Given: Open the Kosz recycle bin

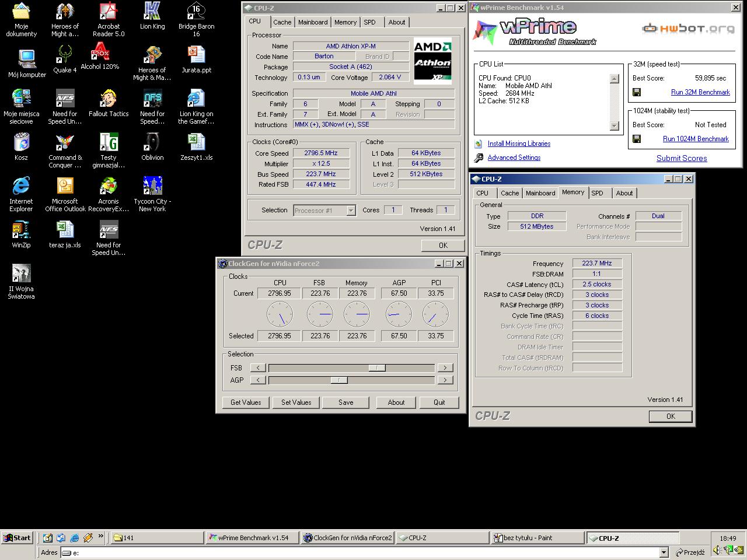Looking at the screenshot, I should pos(21,147).
